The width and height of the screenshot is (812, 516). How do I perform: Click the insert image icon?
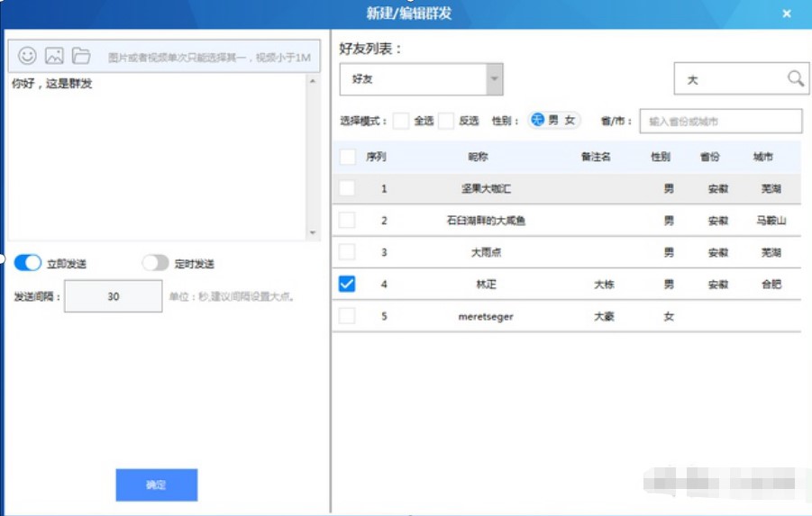(54, 56)
